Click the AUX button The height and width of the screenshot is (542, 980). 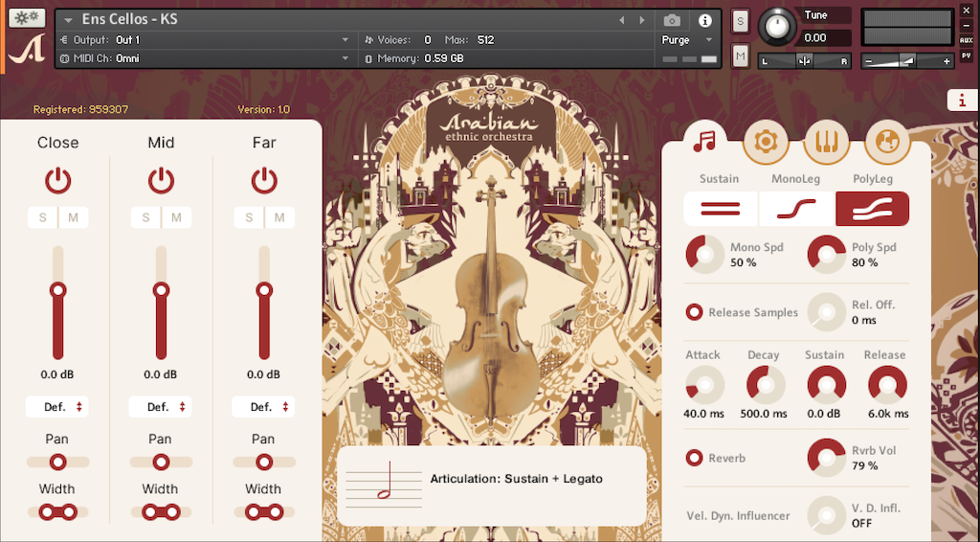[967, 40]
